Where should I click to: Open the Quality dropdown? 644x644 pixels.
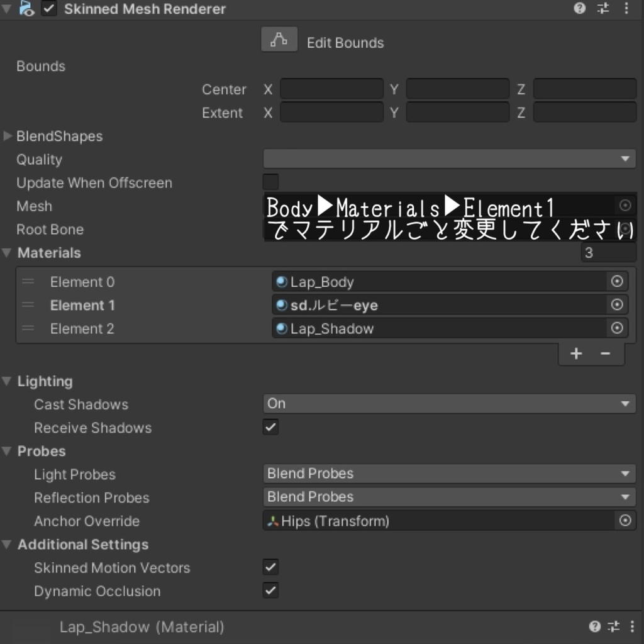[449, 159]
